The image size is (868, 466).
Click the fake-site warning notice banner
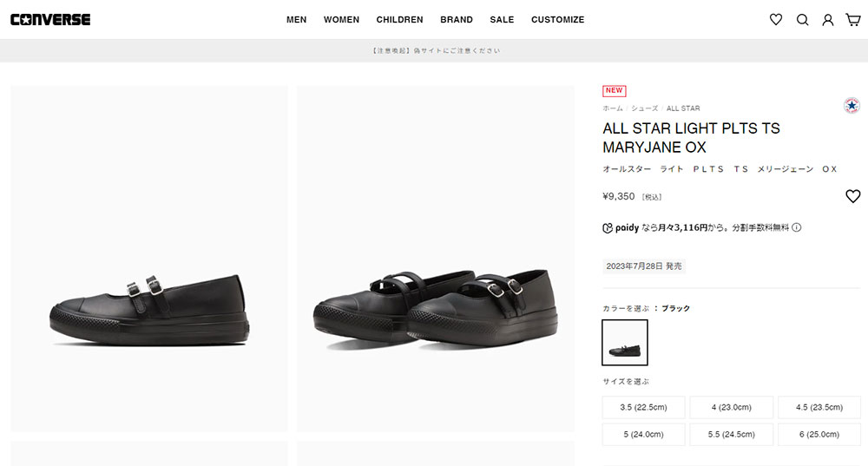click(x=436, y=50)
